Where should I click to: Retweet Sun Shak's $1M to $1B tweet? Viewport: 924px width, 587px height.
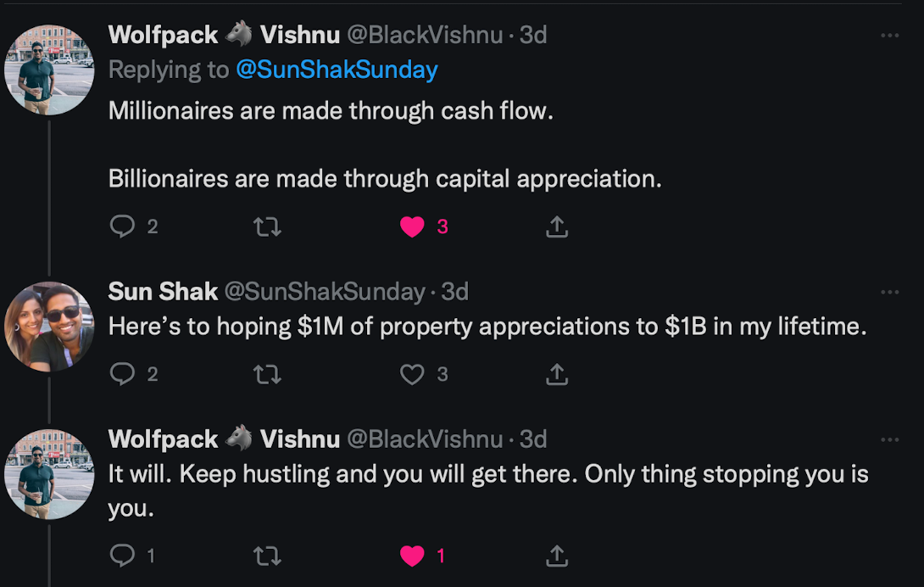point(267,374)
